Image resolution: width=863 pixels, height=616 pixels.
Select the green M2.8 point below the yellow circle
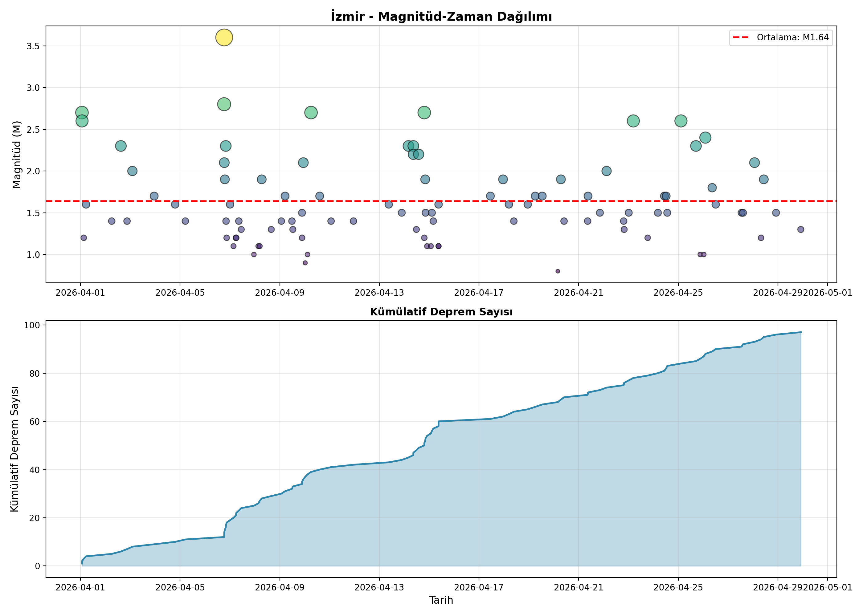(x=224, y=104)
